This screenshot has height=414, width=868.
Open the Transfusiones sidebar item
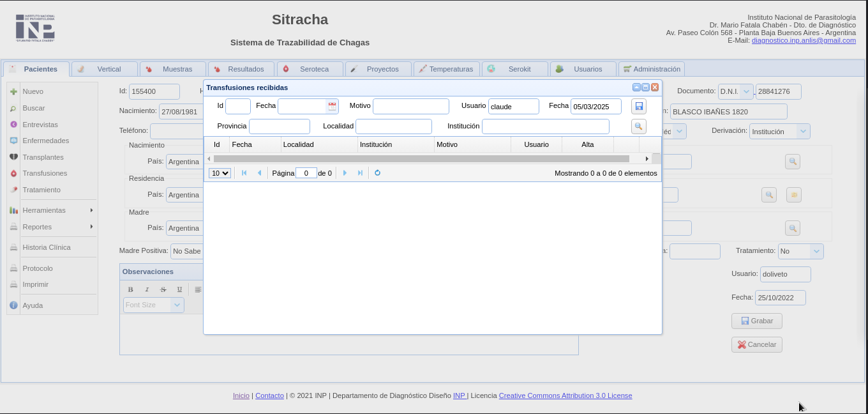click(45, 173)
